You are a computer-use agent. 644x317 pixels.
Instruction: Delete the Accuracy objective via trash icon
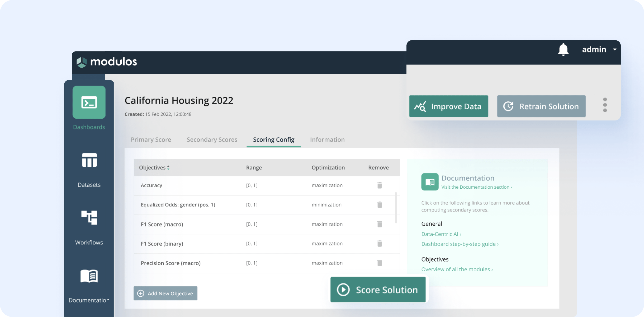(x=380, y=185)
